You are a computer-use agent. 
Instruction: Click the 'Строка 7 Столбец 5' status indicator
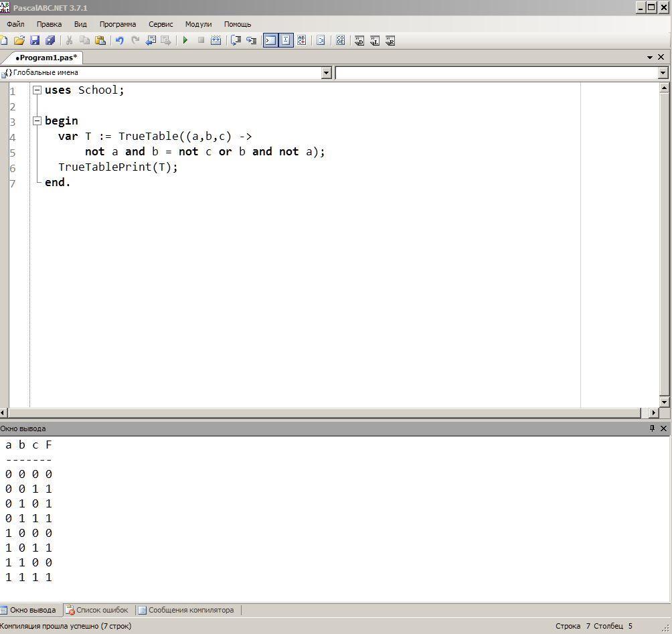pyautogui.click(x=594, y=626)
